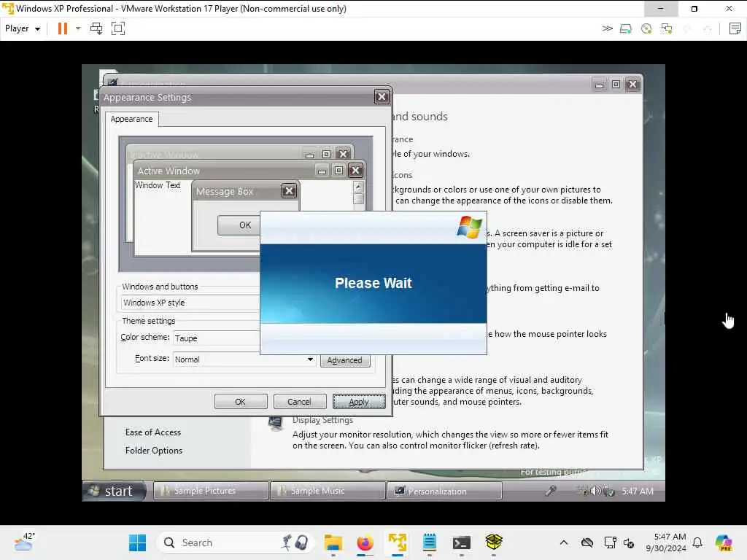747x560 pixels.
Task: Click the CD/DVD drive device icon
Action: [646, 28]
